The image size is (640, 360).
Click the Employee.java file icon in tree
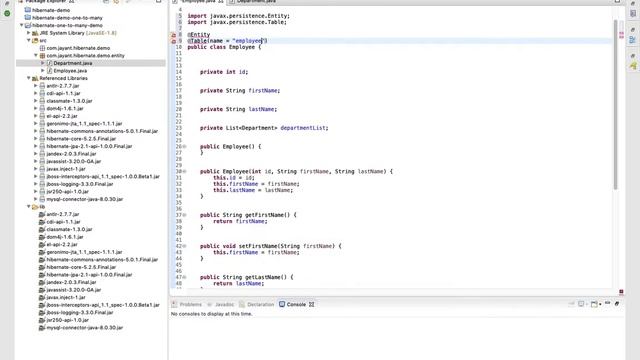click(x=49, y=71)
